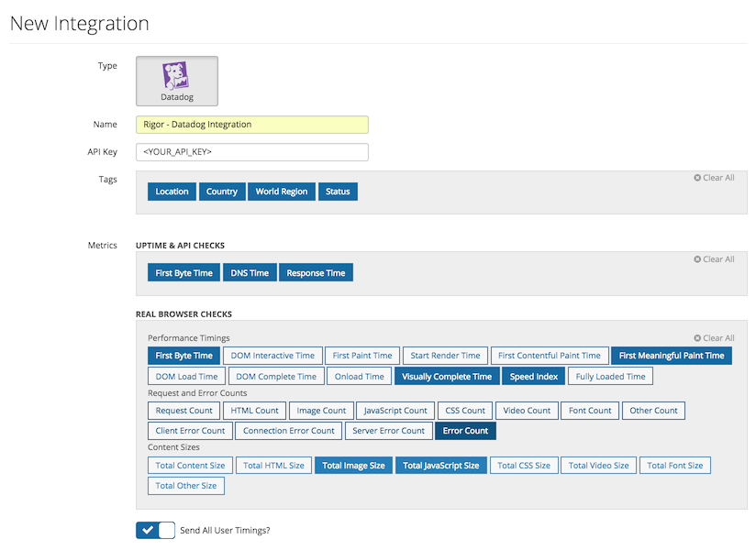Enable the Total Content Size metric
The height and width of the screenshot is (550, 756).
click(x=190, y=466)
